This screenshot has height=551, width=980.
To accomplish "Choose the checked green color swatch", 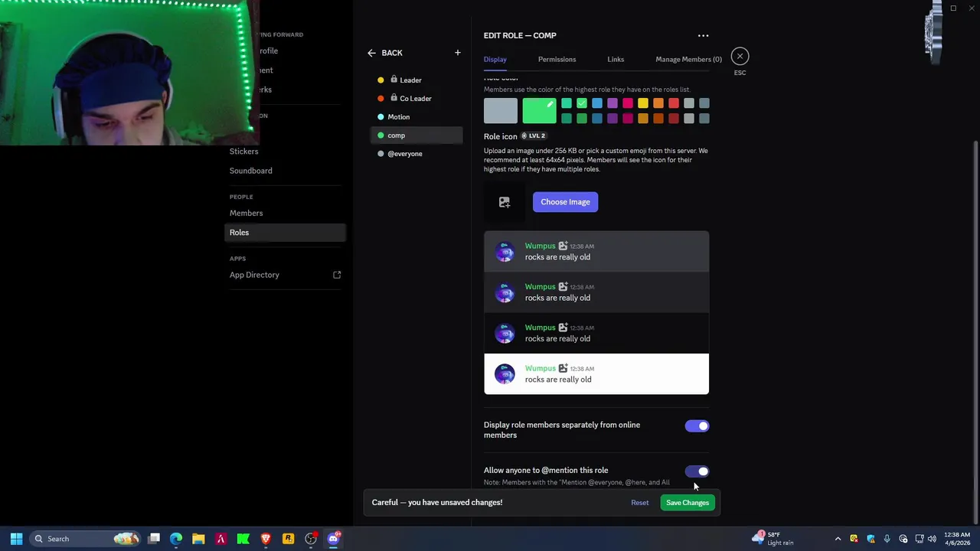I will pos(582,103).
